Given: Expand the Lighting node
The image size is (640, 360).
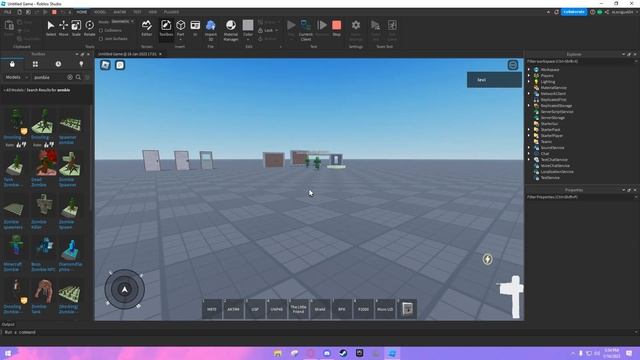Looking at the screenshot, I should (x=529, y=82).
